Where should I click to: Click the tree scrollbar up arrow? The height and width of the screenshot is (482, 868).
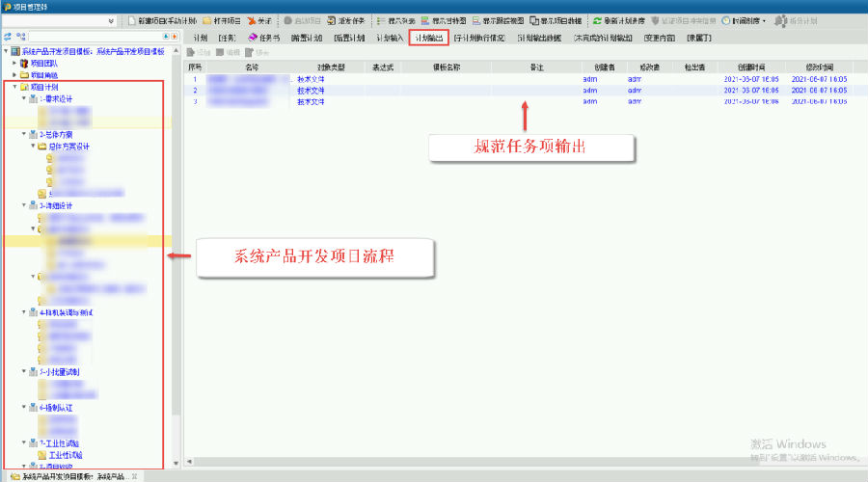point(176,51)
